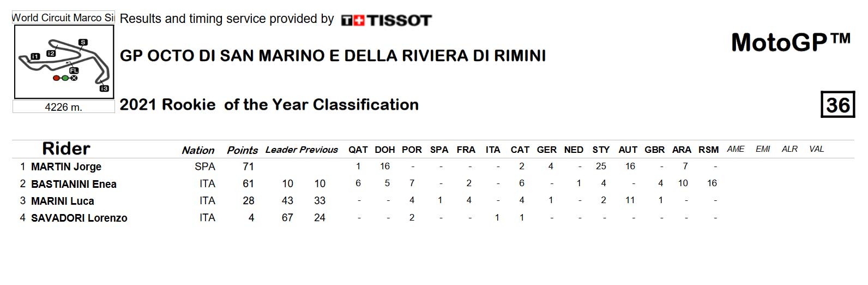
Task: Click the VAL upcoming race header
Action: [x=816, y=149]
